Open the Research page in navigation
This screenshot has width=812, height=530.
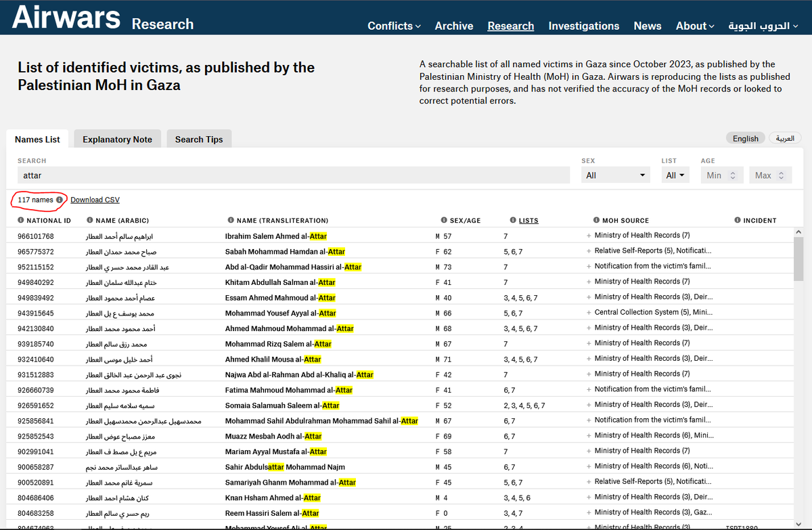click(x=511, y=26)
